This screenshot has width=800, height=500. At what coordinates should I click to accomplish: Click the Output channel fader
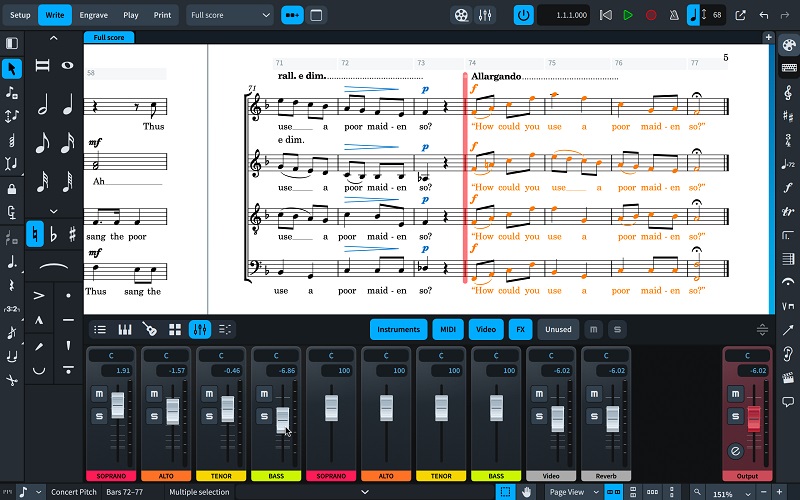pyautogui.click(x=754, y=419)
